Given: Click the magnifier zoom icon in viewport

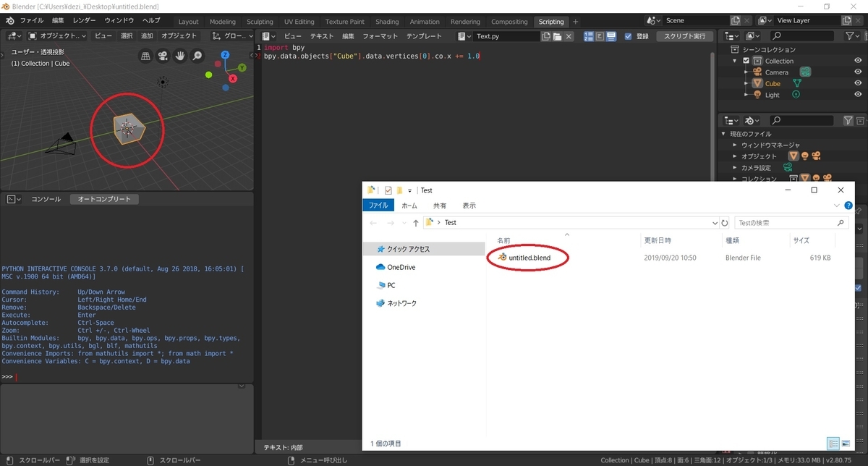Looking at the screenshot, I should (x=197, y=56).
